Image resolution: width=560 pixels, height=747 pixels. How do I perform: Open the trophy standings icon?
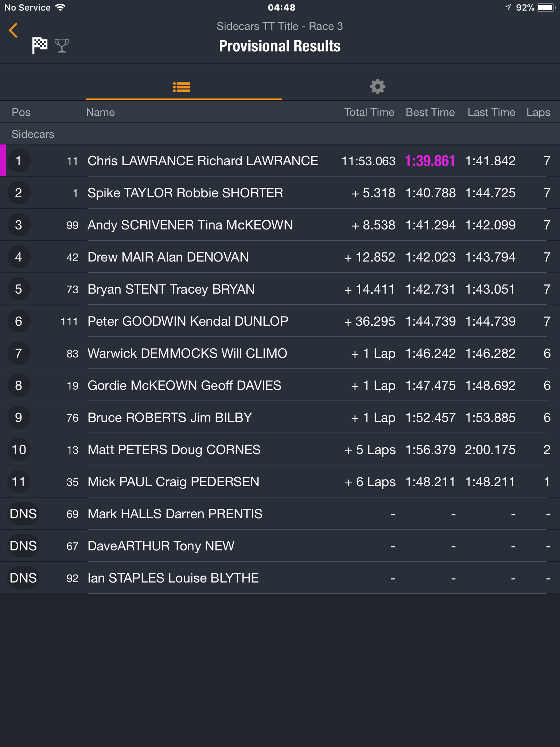pos(62,46)
